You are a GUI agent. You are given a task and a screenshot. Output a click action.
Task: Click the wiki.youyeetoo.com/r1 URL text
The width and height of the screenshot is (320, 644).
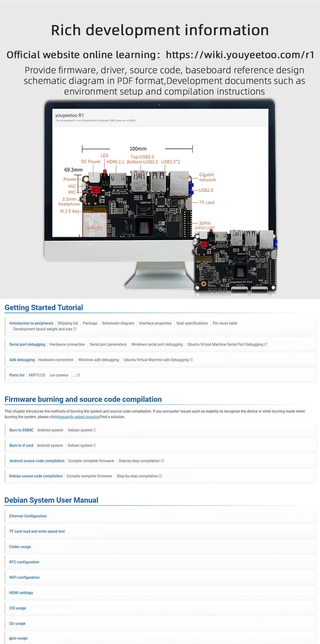(x=240, y=55)
